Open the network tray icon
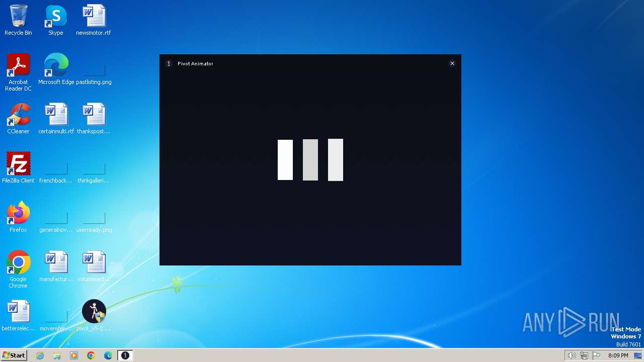 pyautogui.click(x=584, y=355)
